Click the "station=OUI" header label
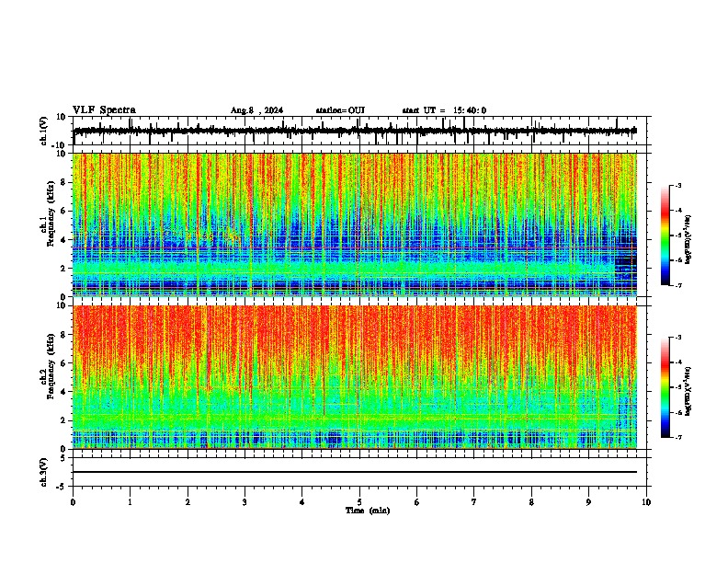 coord(340,110)
